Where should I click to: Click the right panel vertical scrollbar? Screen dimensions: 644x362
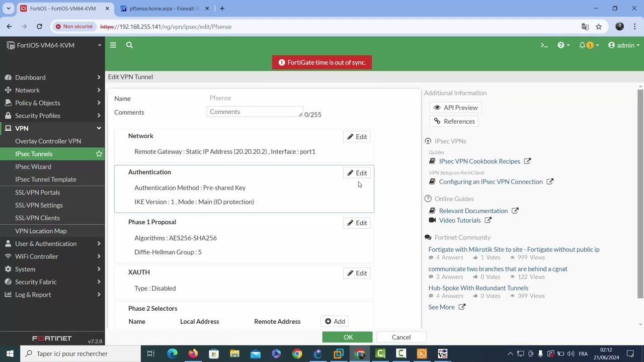640,194
